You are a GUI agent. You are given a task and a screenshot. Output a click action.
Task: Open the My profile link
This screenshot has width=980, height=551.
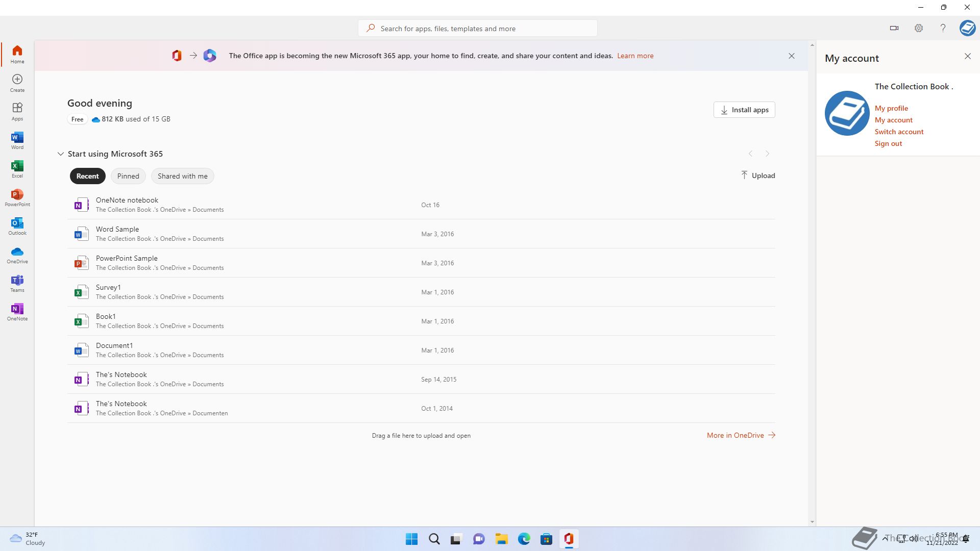point(891,108)
